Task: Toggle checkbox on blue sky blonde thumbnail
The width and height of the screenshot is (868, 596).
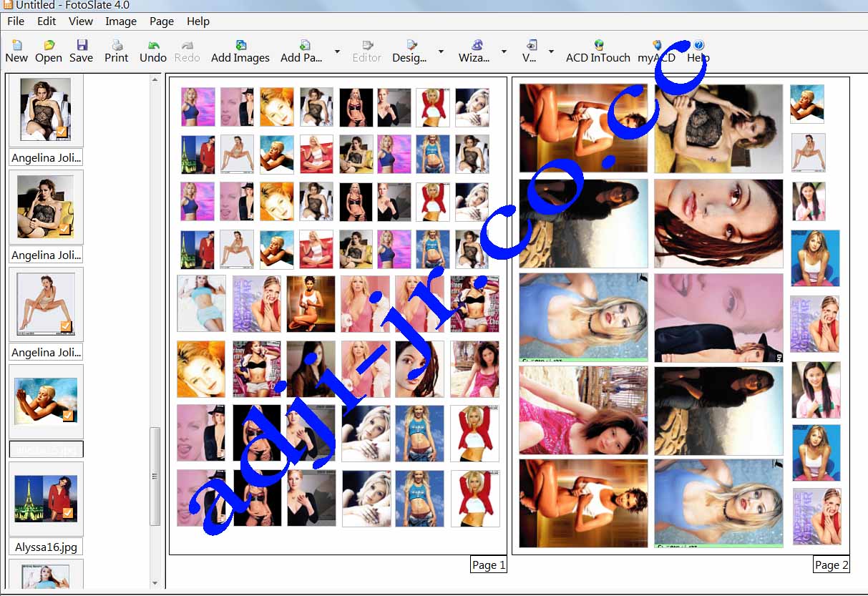Action: 68,415
